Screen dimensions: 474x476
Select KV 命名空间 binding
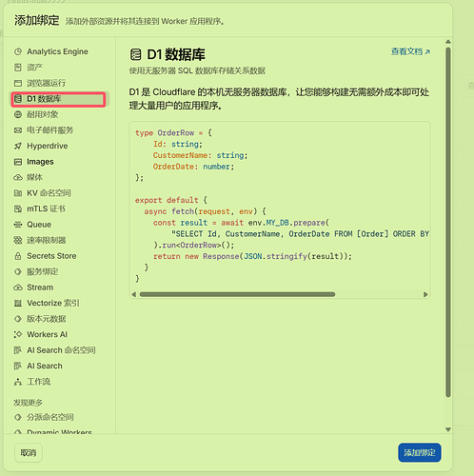click(60, 193)
